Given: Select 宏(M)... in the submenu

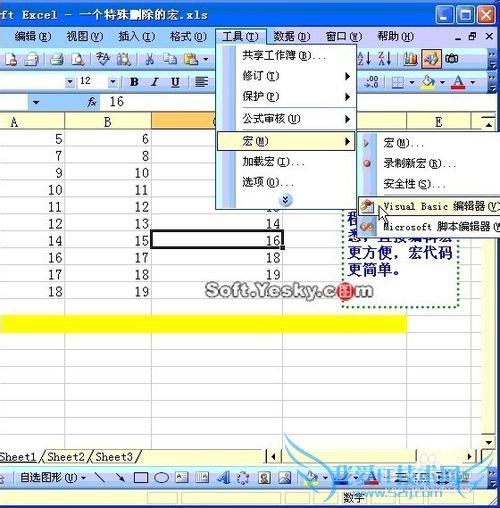Looking at the screenshot, I should point(429,143).
